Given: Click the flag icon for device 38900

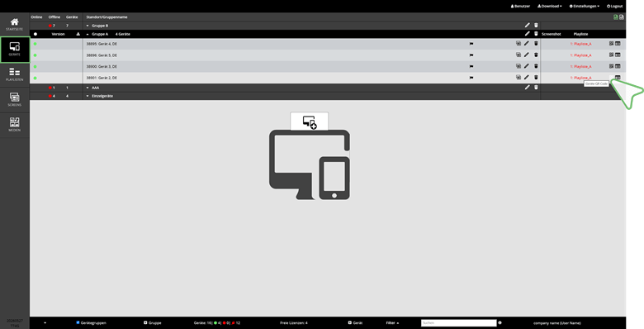Looking at the screenshot, I should pyautogui.click(x=471, y=66).
